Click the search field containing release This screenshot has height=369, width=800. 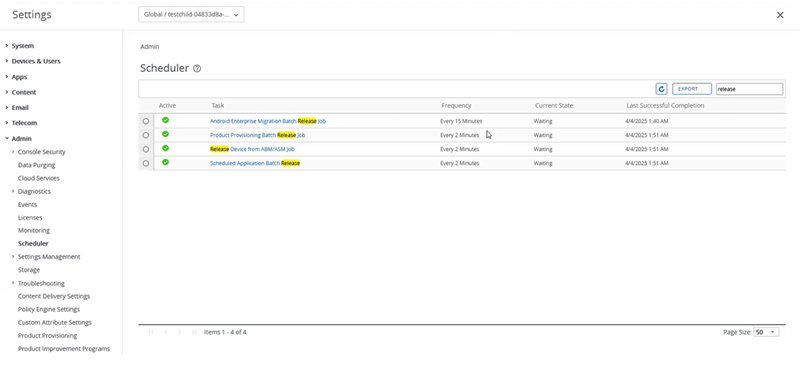[x=749, y=89]
